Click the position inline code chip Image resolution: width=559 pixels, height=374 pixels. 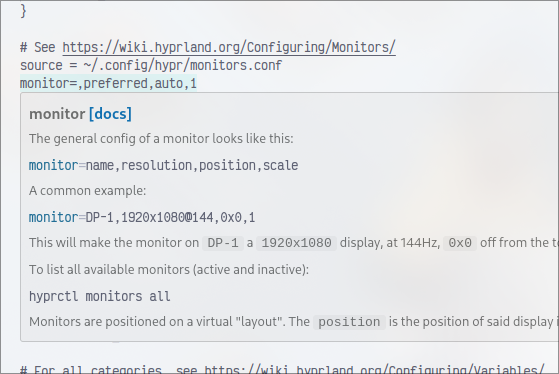tap(349, 322)
